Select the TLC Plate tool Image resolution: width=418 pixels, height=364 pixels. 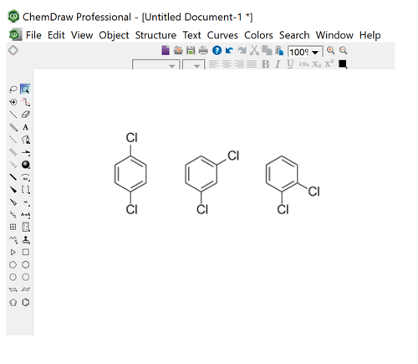coord(26,227)
